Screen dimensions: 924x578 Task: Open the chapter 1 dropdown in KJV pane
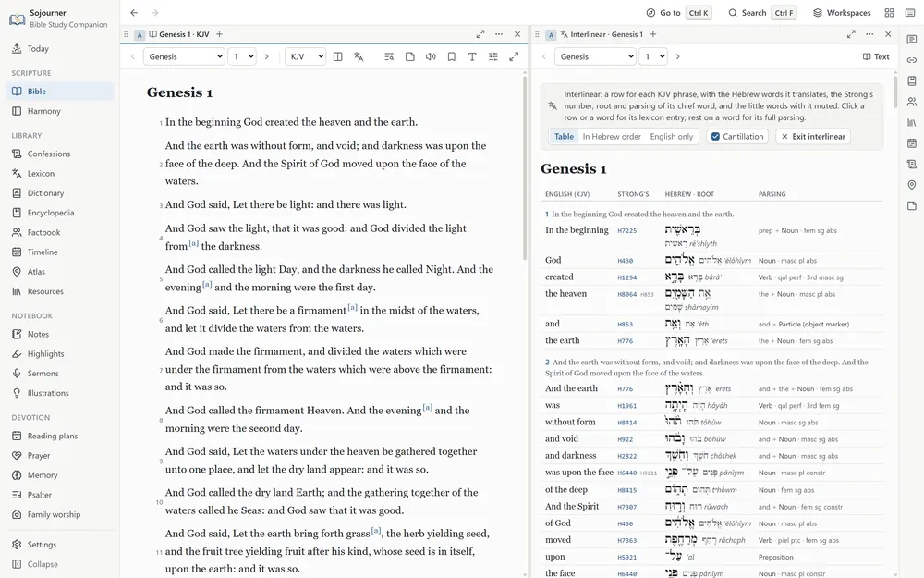click(x=242, y=56)
